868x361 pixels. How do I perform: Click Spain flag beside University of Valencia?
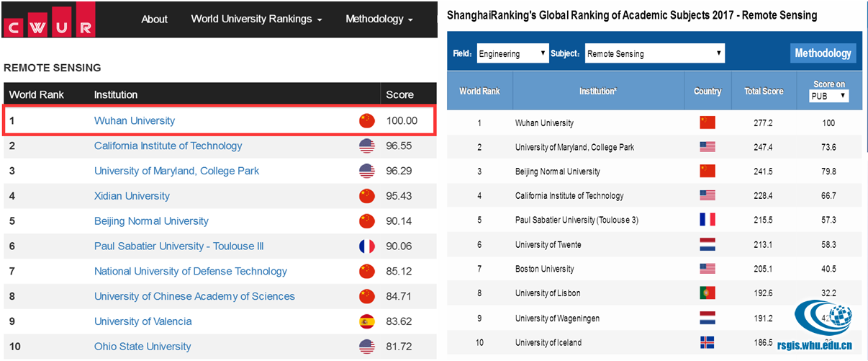pyautogui.click(x=367, y=321)
